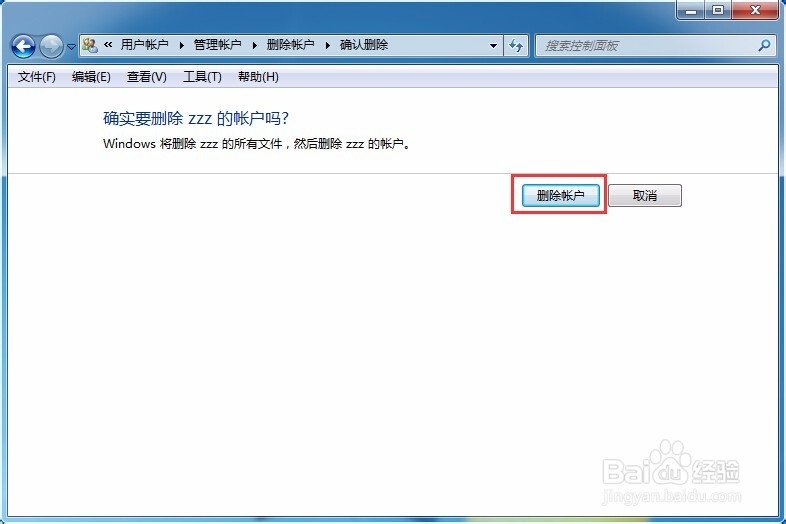The image size is (786, 524).
Task: Click the text Windows 将删除 zzz 的所有文件
Action: (193, 144)
